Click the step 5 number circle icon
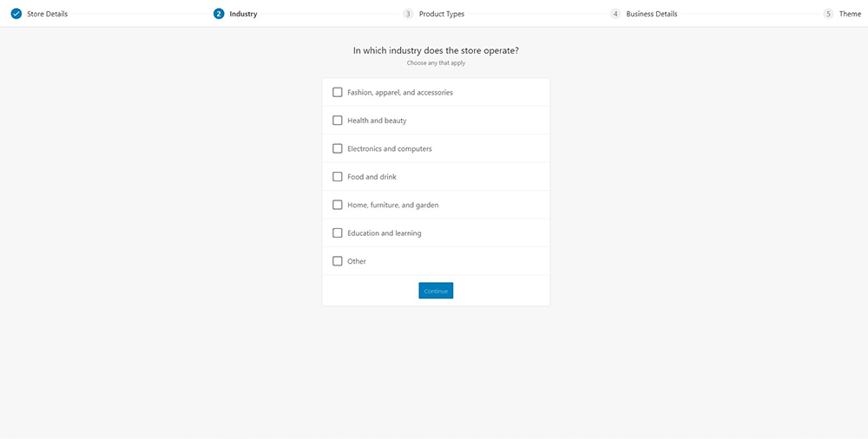Screen dimensions: 868x439 [828, 14]
